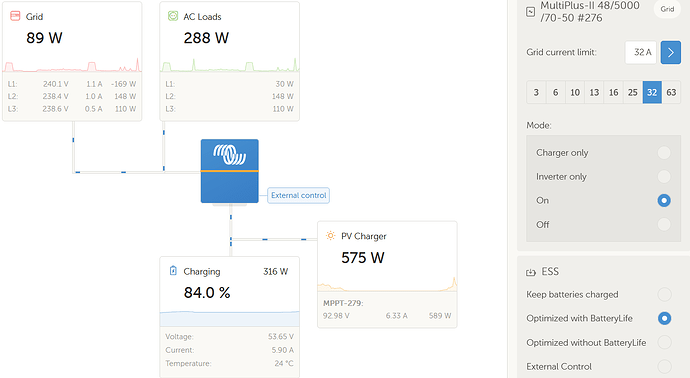Screen dimensions: 690x378
Task: Click the battery temperature 24 °C value
Action: [284, 363]
